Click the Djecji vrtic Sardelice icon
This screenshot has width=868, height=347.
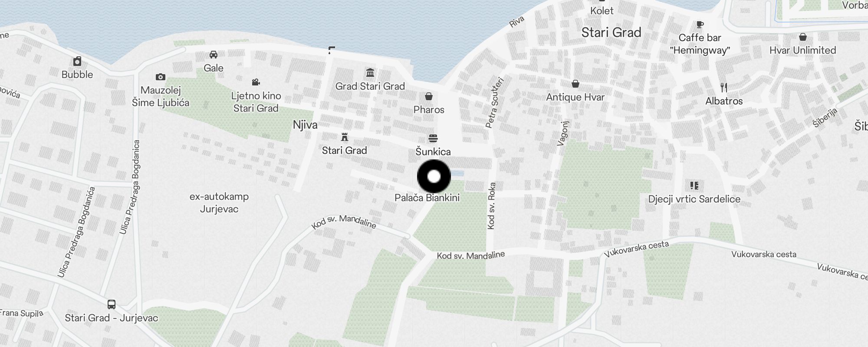pyautogui.click(x=694, y=186)
